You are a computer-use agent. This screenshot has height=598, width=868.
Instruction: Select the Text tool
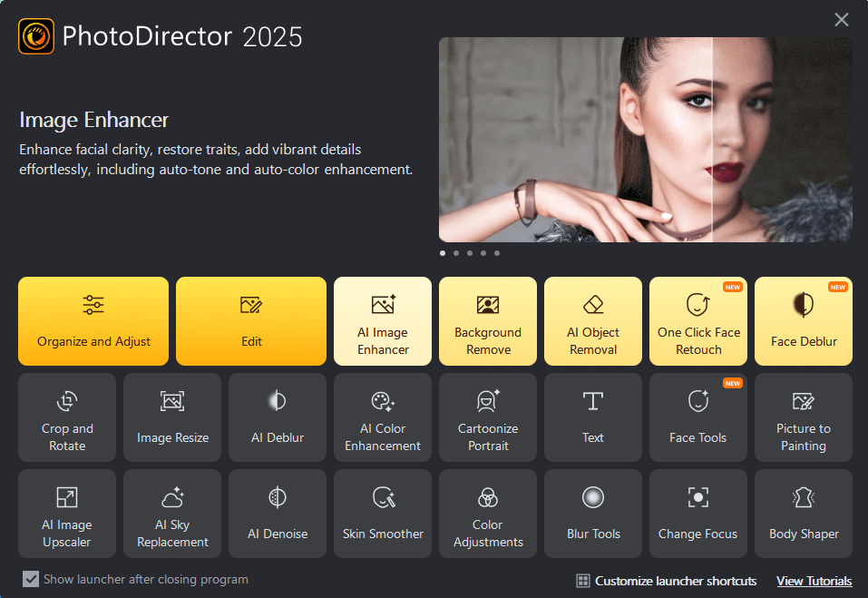592,417
